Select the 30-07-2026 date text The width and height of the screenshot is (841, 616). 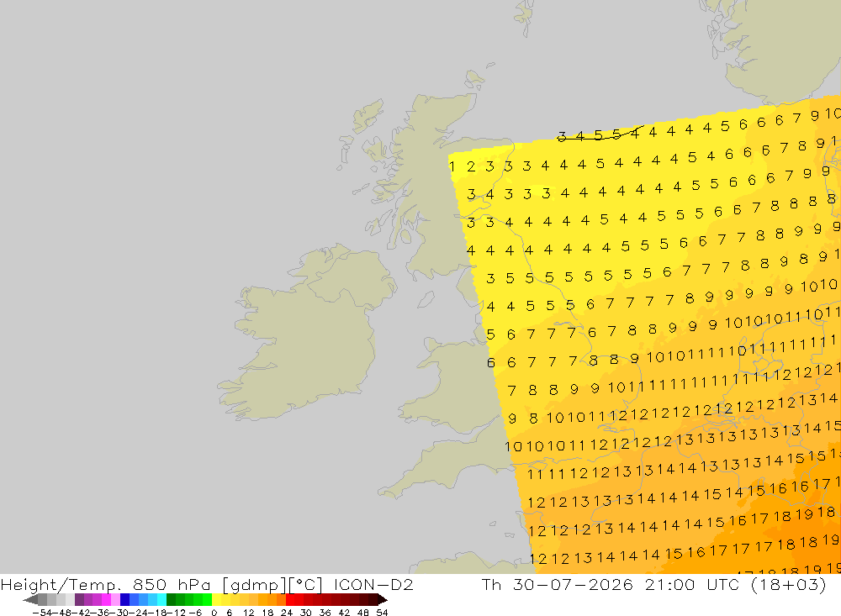pos(573,584)
